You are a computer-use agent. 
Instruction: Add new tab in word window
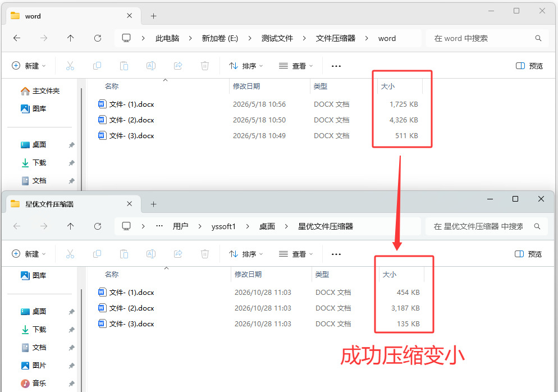click(x=153, y=16)
